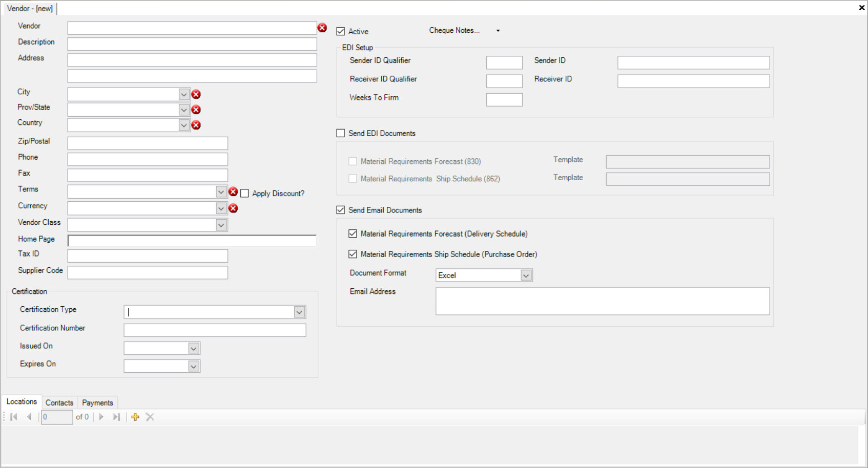
Task: Expand the Terms dropdown
Action: pyautogui.click(x=221, y=192)
